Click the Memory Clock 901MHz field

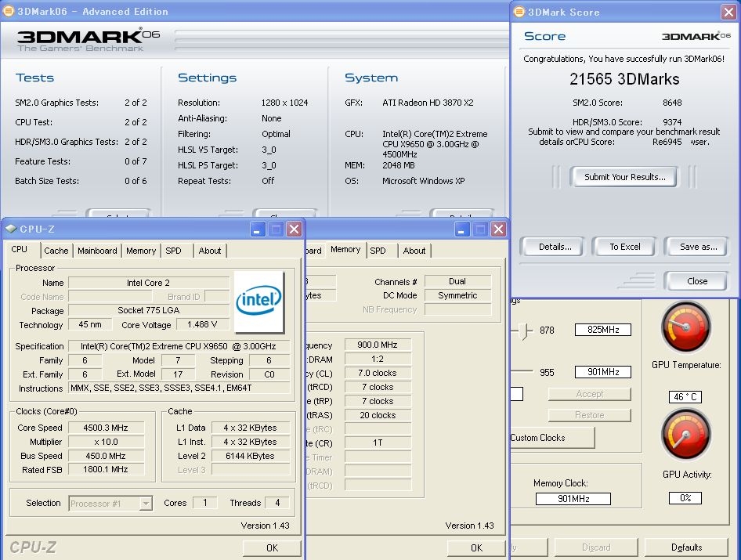[573, 499]
